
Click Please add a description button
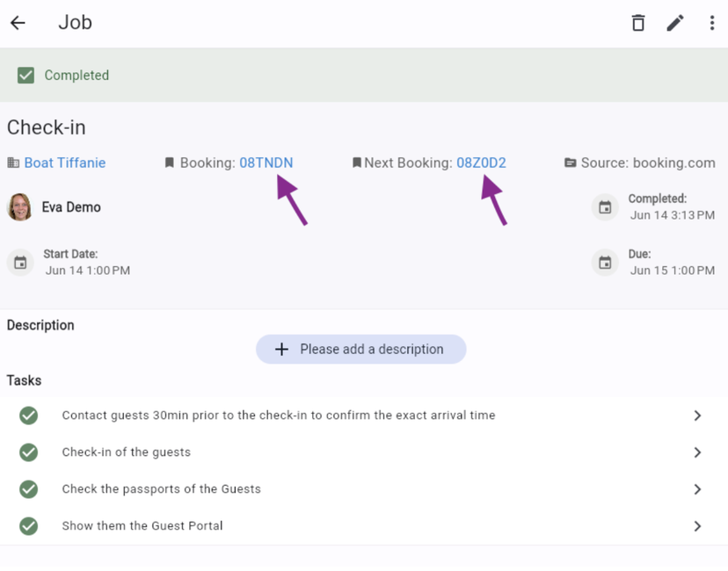[361, 349]
